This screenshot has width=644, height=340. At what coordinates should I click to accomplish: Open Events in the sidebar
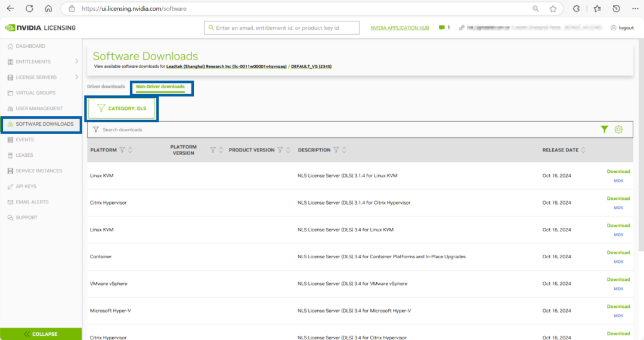tap(24, 140)
